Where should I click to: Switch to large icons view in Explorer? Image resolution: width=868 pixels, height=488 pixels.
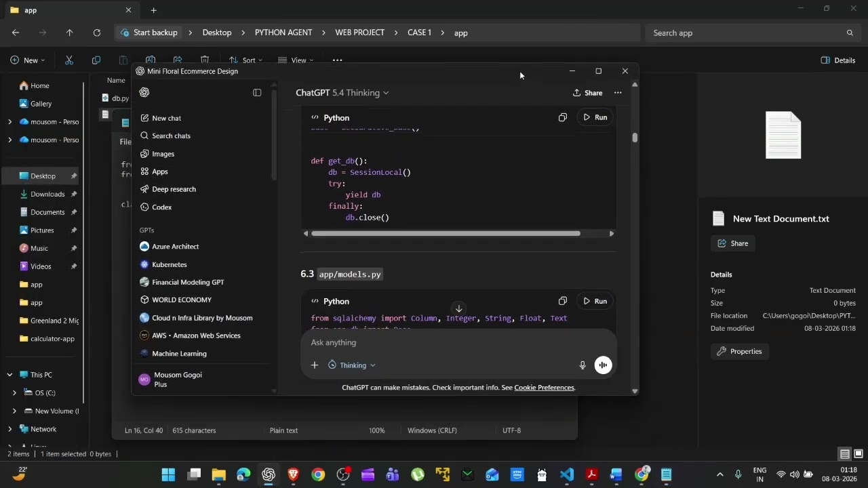tap(858, 454)
